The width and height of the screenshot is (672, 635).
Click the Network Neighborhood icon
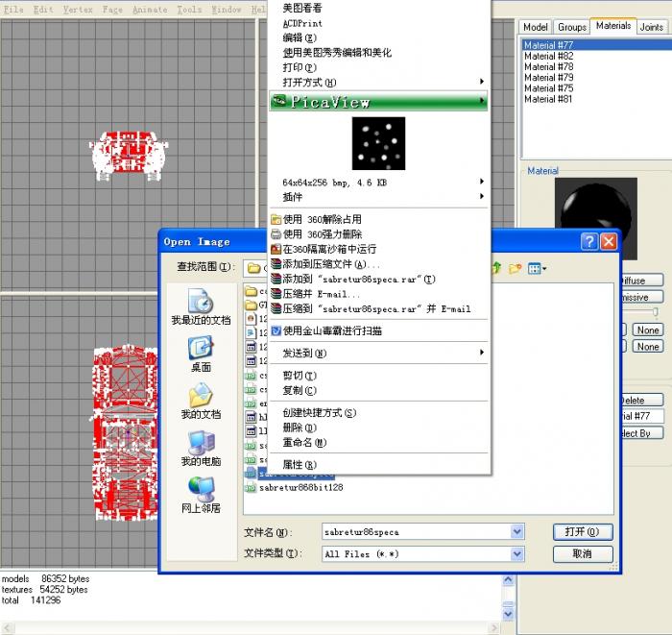tap(201, 489)
